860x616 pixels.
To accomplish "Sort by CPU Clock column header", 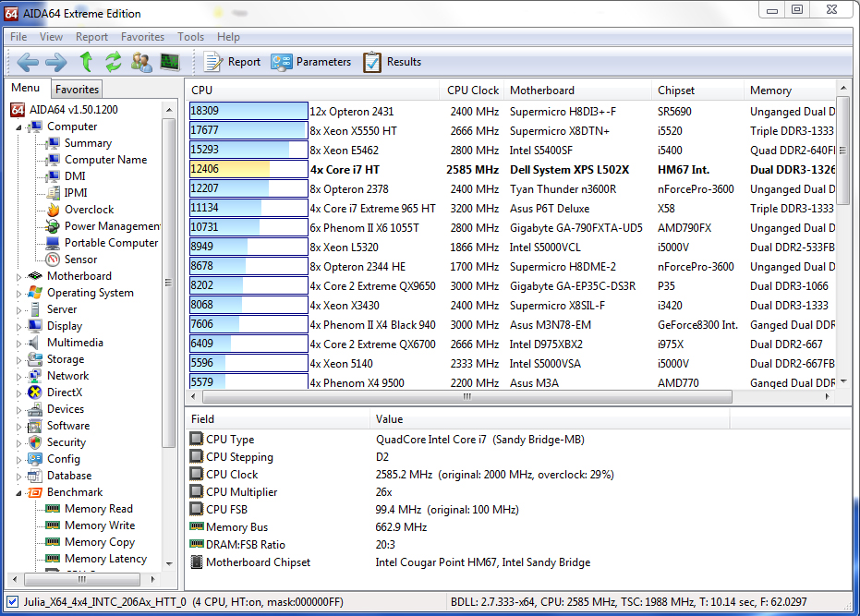I will point(472,90).
